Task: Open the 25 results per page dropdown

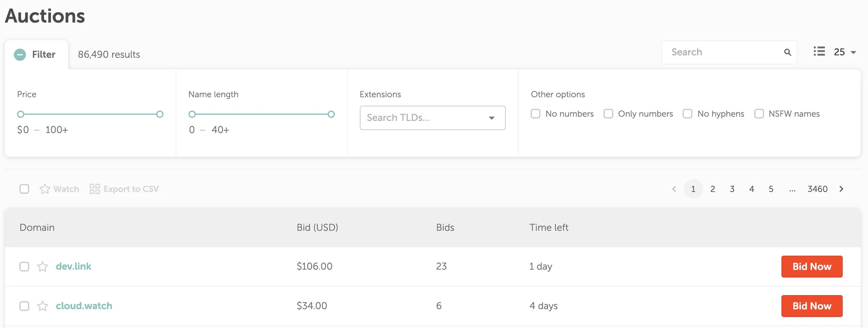Action: pyautogui.click(x=845, y=52)
